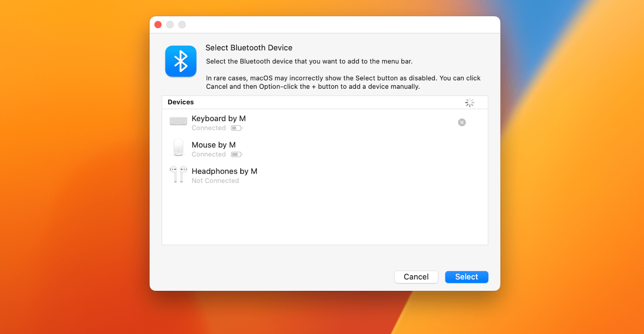Click the disabled zoom window button
Image resolution: width=644 pixels, height=334 pixels.
click(182, 25)
